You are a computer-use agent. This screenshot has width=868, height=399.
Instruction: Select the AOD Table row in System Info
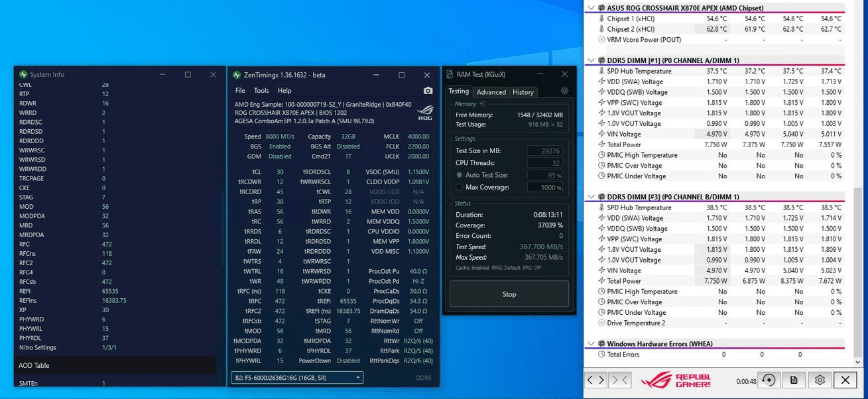115,365
